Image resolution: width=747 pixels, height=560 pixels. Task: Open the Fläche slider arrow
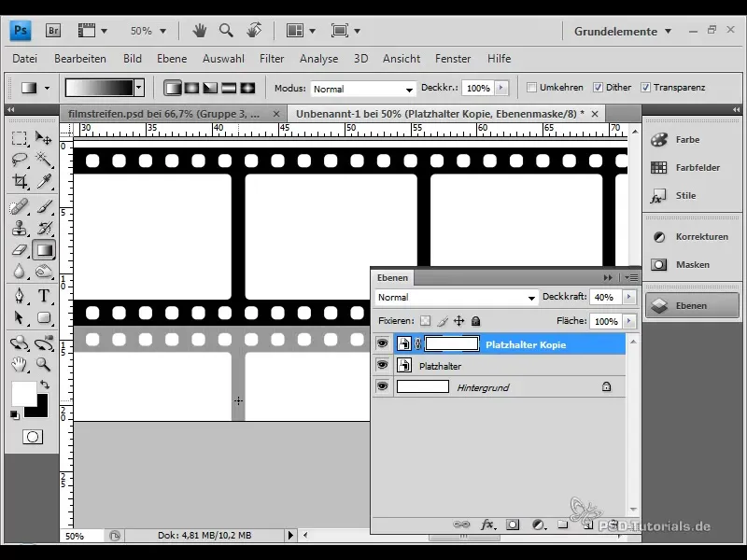(x=628, y=321)
